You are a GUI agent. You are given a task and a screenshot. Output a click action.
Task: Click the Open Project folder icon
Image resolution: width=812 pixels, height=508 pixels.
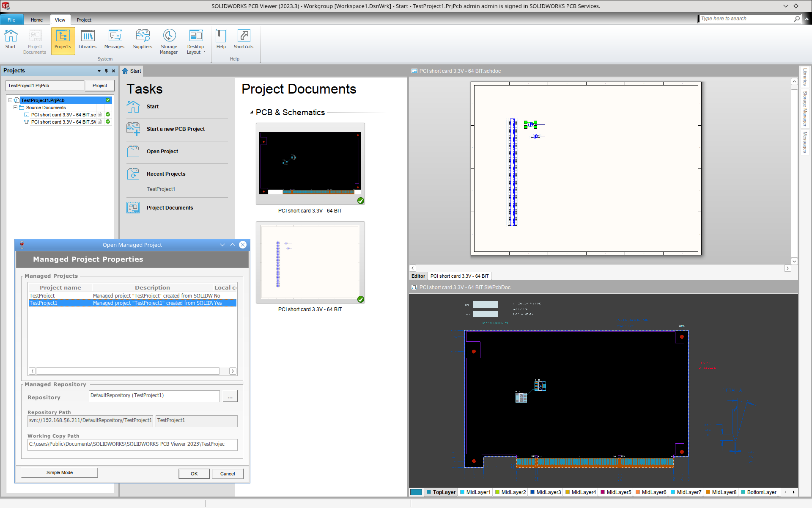(x=133, y=152)
